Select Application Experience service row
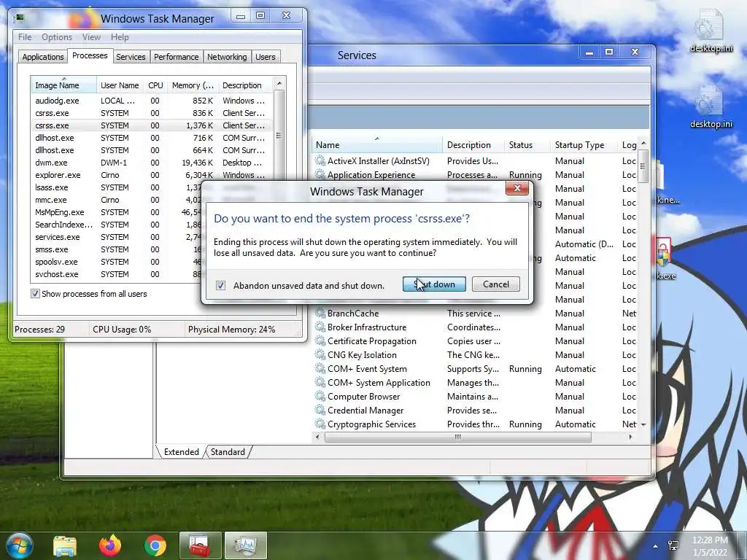The height and width of the screenshot is (560, 747). (474, 175)
